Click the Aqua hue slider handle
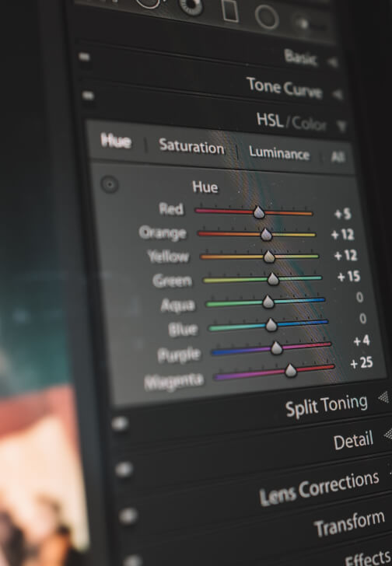Viewport: 392px width, 566px height. coord(268,302)
